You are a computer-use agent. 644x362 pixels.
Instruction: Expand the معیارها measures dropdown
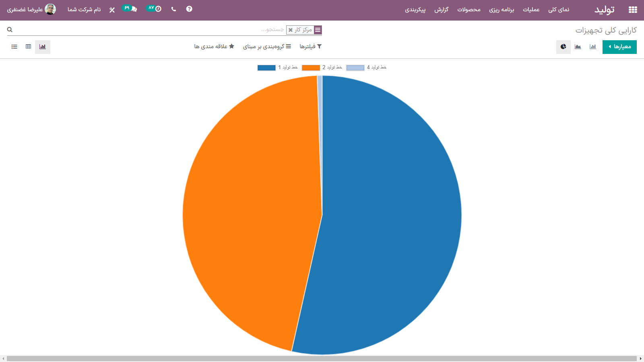click(x=619, y=47)
